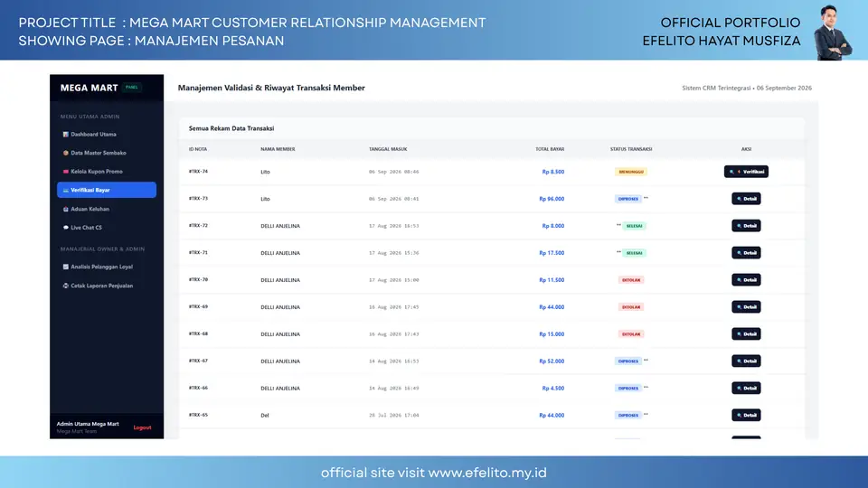The width and height of the screenshot is (868, 488).
Task: Click Kelola Kupon Promo icon
Action: click(x=65, y=172)
